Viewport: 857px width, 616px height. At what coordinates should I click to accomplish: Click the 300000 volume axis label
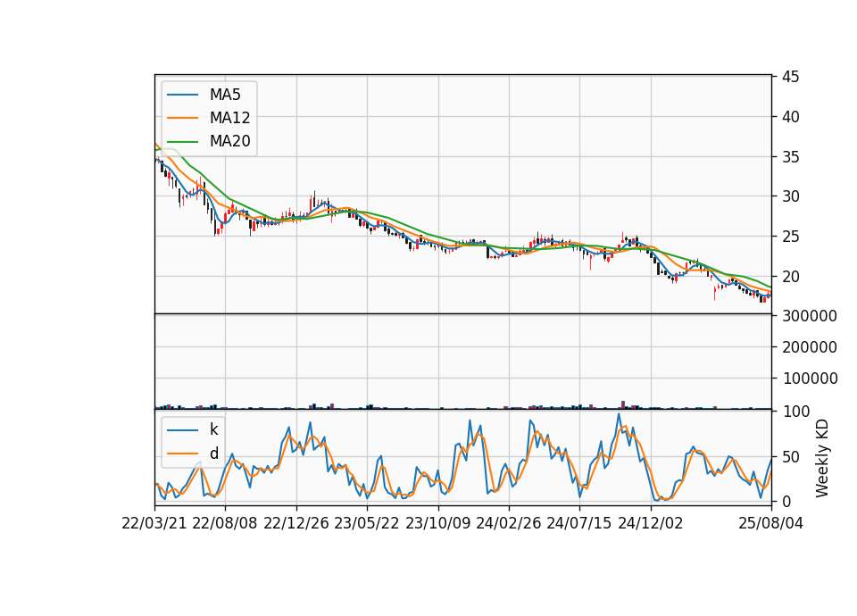[x=810, y=316]
